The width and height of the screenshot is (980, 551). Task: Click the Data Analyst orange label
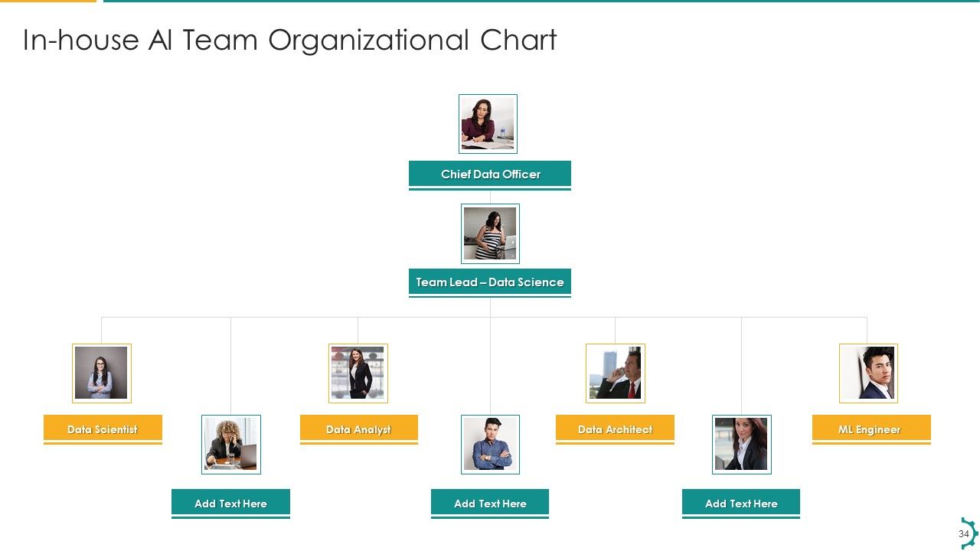(x=359, y=429)
